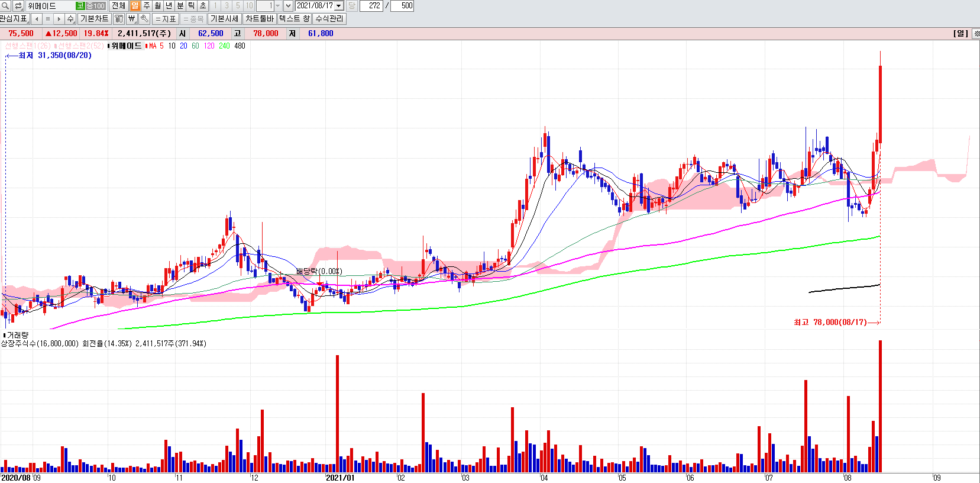This screenshot has width=980, height=483.
Task: Click the green MA 240 legend value
Action: (x=224, y=46)
